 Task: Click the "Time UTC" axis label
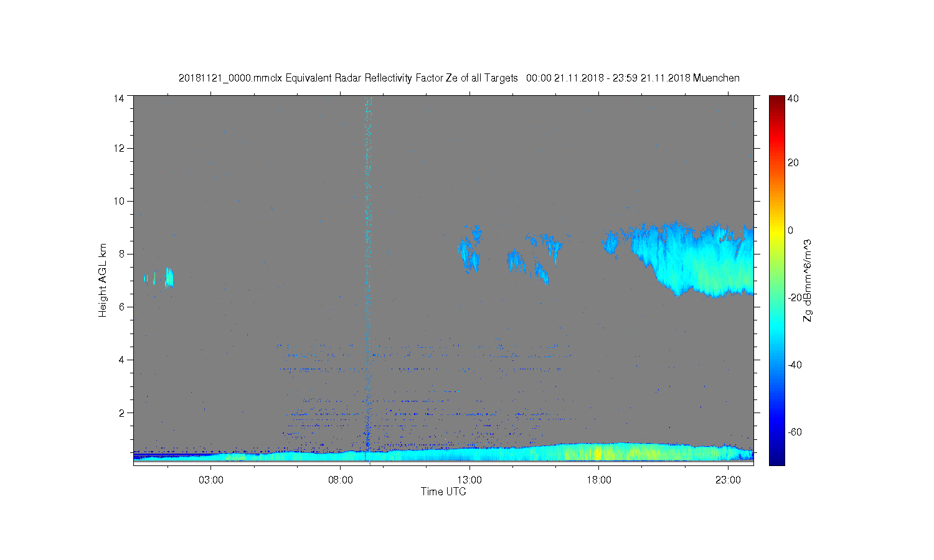443,492
